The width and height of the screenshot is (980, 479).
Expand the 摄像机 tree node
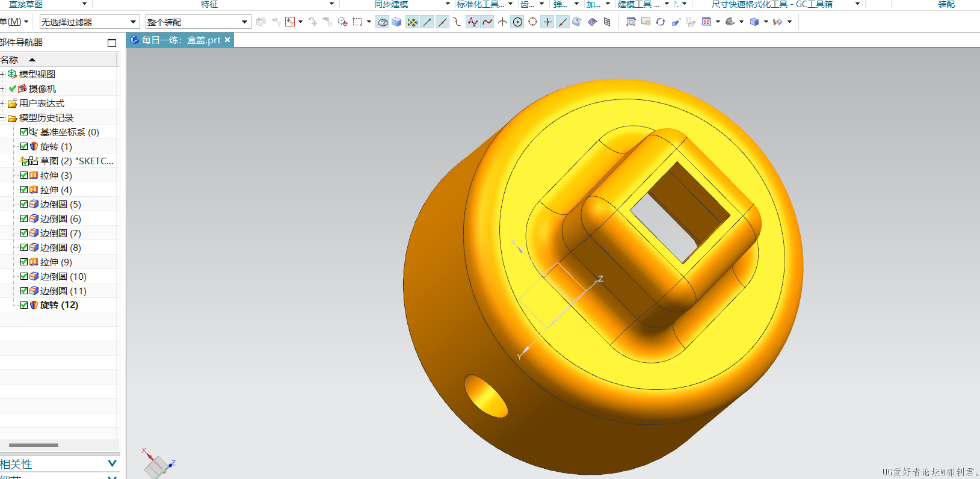coord(2,88)
